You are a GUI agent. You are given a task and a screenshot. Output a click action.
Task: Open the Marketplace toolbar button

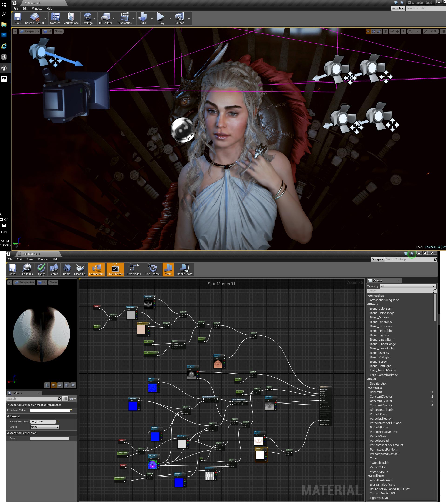pyautogui.click(x=71, y=19)
